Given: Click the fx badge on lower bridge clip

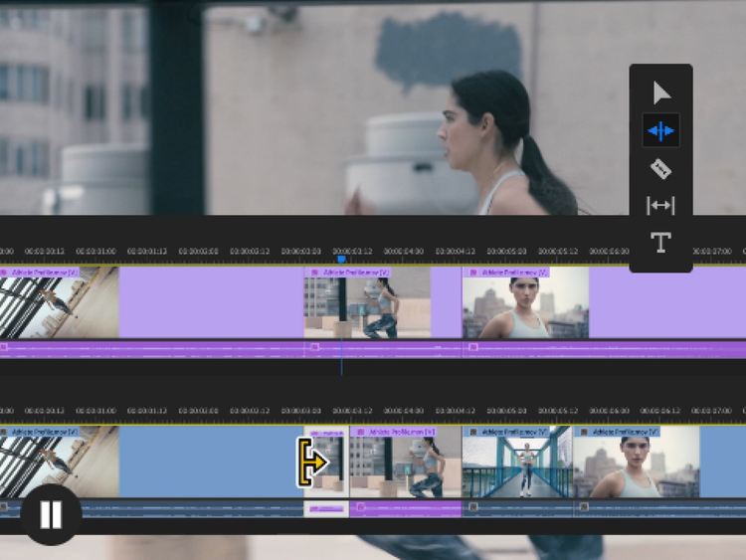Looking at the screenshot, I should pyautogui.click(x=472, y=432).
